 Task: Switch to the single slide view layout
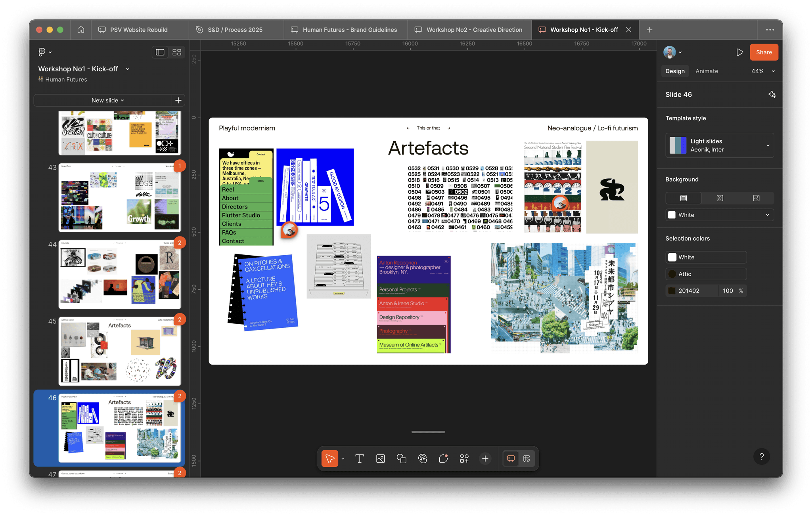click(160, 52)
